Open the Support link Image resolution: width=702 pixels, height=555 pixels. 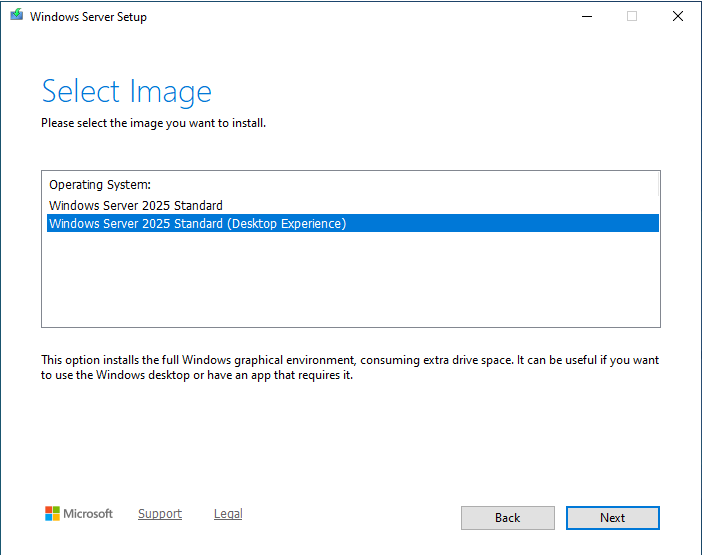(160, 514)
